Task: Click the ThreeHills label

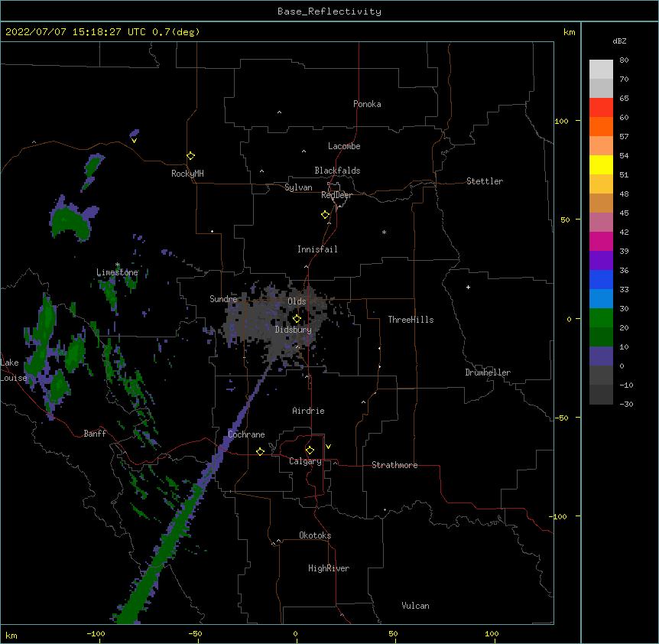Action: click(411, 320)
